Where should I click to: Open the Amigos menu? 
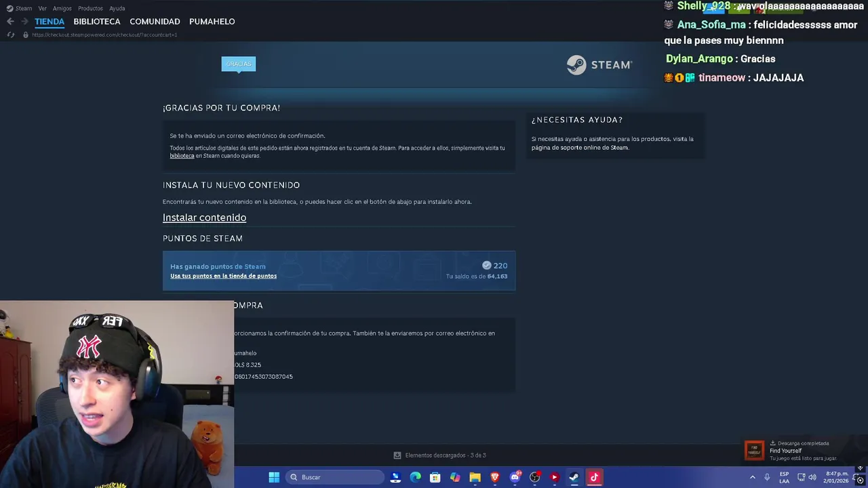(62, 8)
